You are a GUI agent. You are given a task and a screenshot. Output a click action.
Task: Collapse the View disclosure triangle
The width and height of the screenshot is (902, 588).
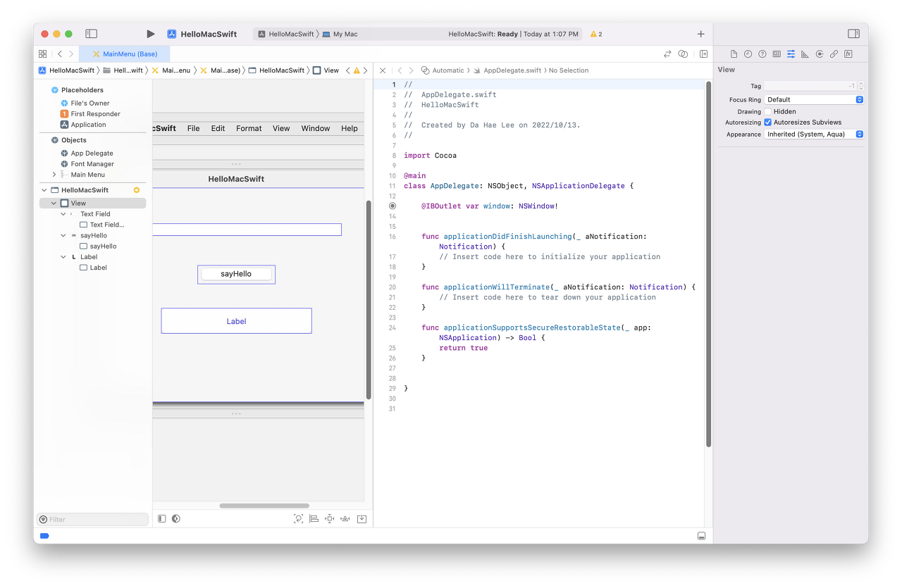pyautogui.click(x=54, y=204)
